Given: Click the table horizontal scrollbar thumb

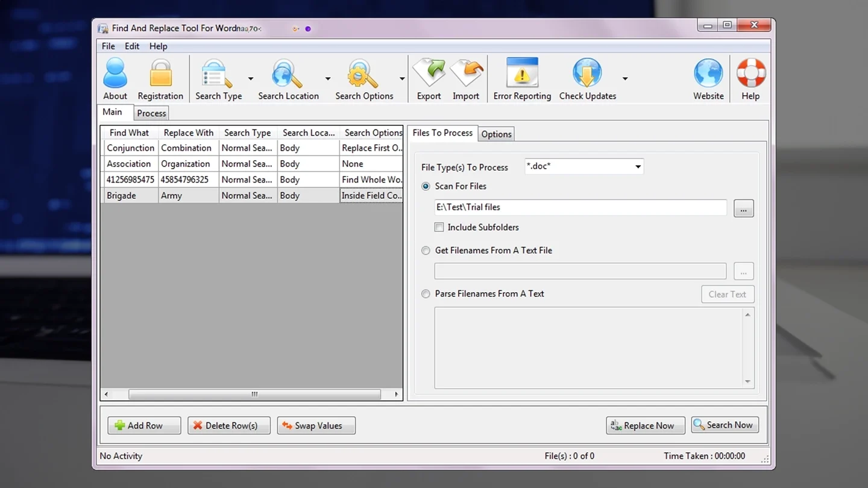Looking at the screenshot, I should 254,395.
